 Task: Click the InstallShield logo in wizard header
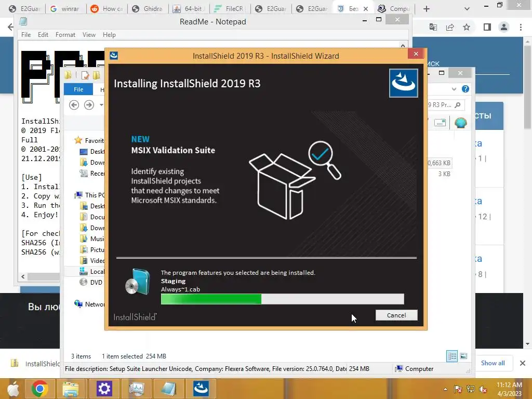coord(403,83)
